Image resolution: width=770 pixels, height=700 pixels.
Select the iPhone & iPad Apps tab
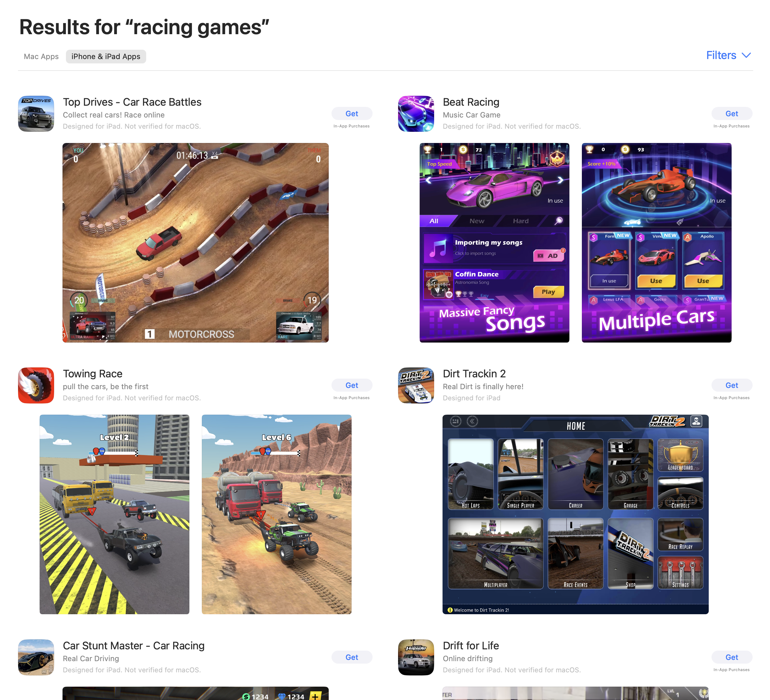[106, 57]
